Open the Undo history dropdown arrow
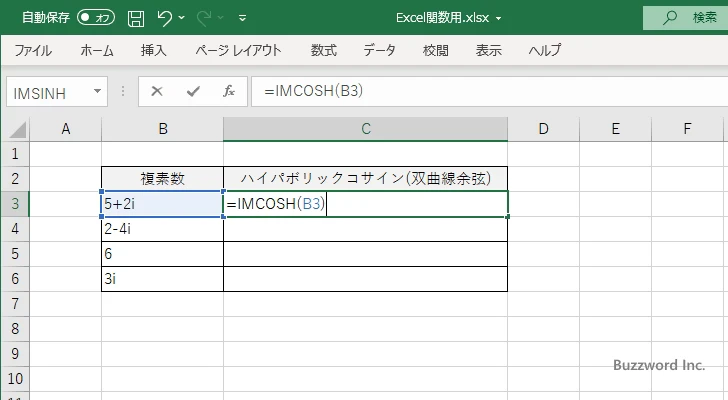This screenshot has height=400, width=728. 182,18
